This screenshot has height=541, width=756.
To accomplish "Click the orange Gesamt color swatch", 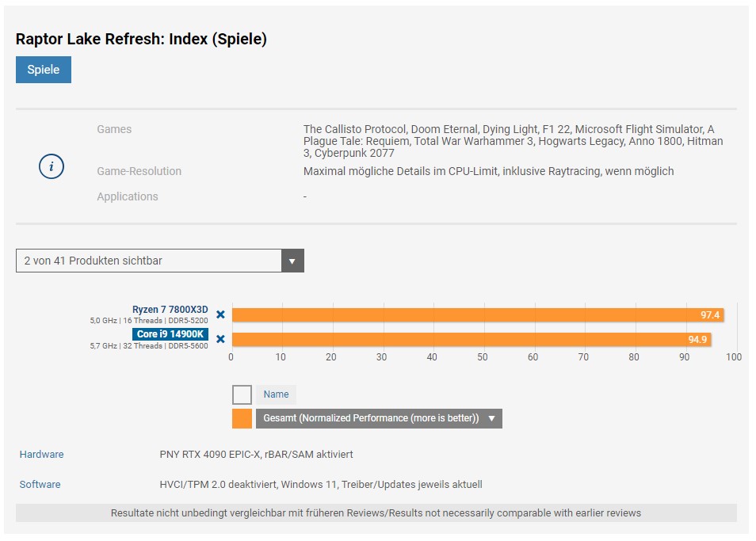I will click(242, 419).
